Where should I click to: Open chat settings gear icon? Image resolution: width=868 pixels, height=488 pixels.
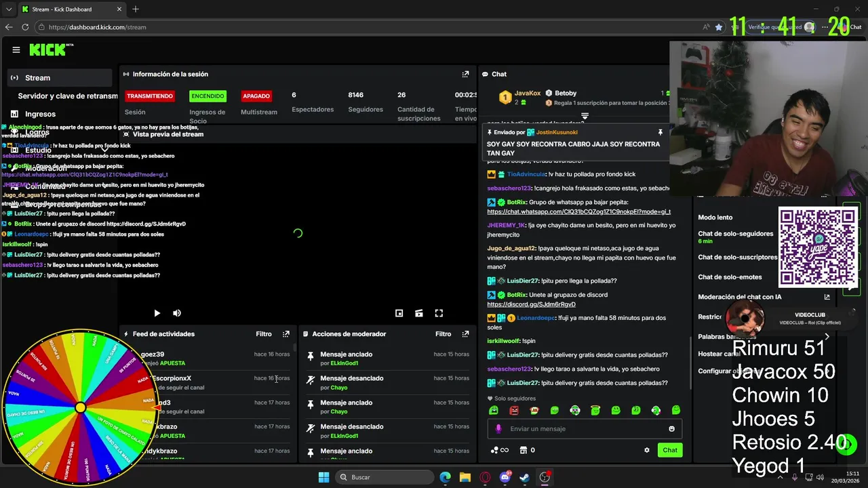(647, 450)
